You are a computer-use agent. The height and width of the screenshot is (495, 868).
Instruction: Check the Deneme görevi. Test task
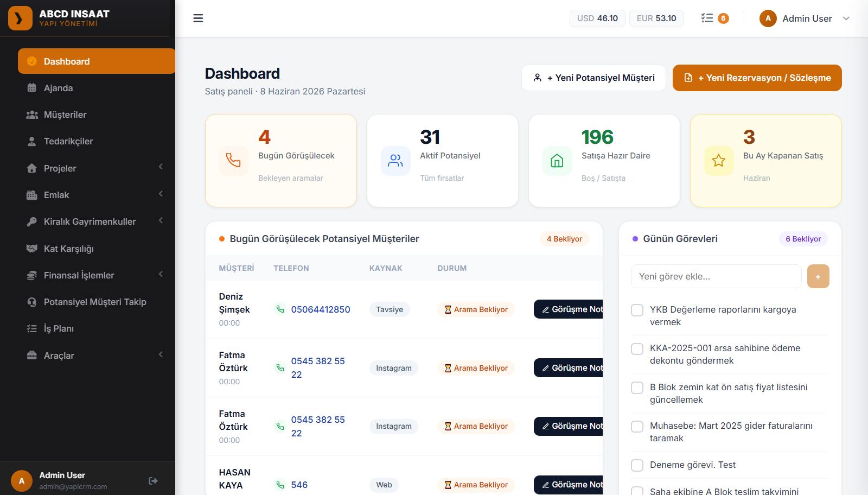click(x=637, y=465)
